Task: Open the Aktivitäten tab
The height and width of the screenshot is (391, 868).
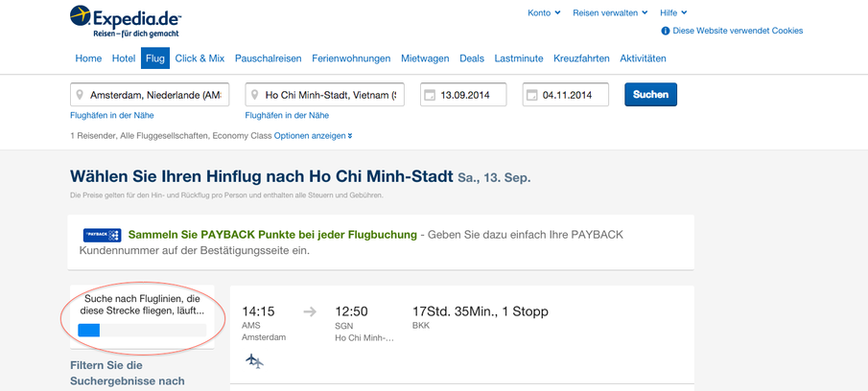Action: click(x=643, y=58)
